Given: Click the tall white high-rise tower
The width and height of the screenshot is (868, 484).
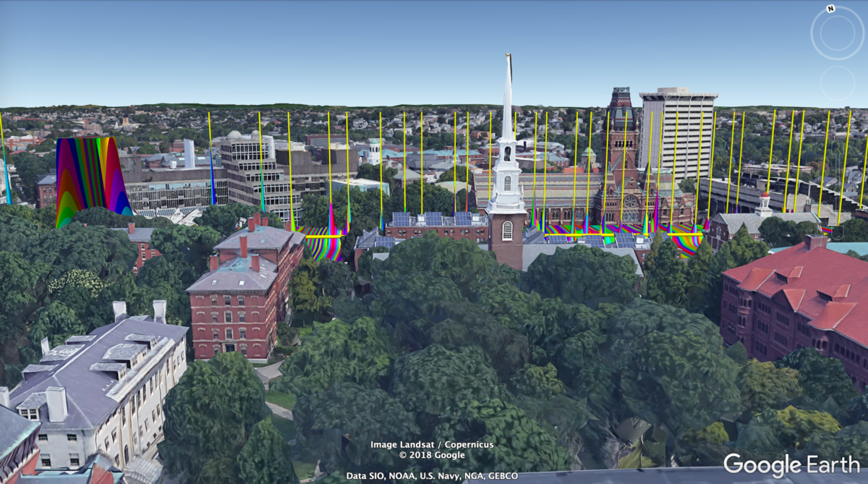Looking at the screenshot, I should tap(676, 132).
